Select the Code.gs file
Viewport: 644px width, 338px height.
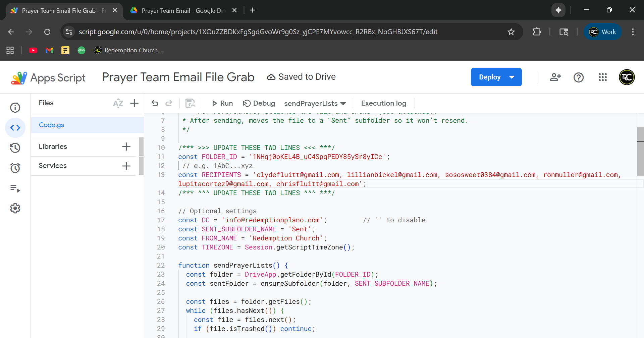coord(52,125)
